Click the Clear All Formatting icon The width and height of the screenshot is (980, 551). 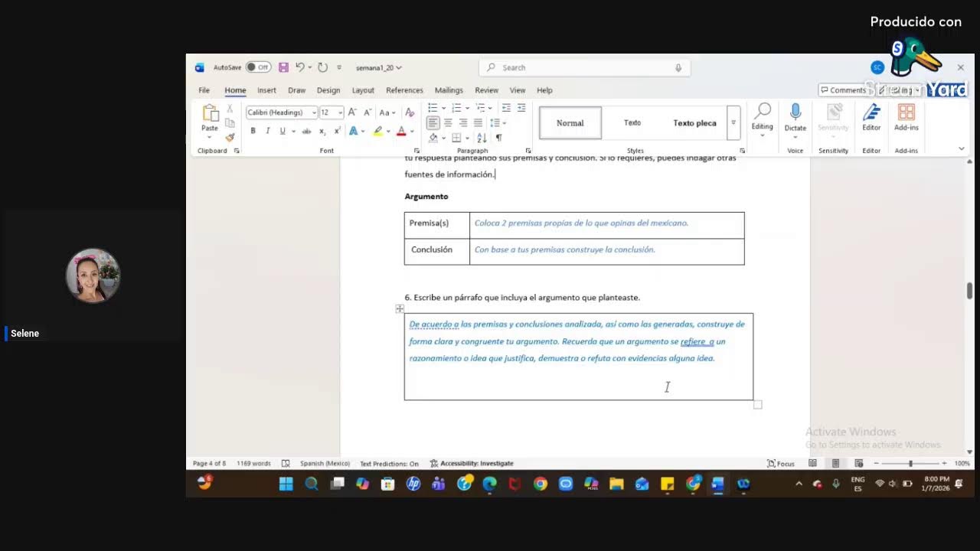(410, 112)
